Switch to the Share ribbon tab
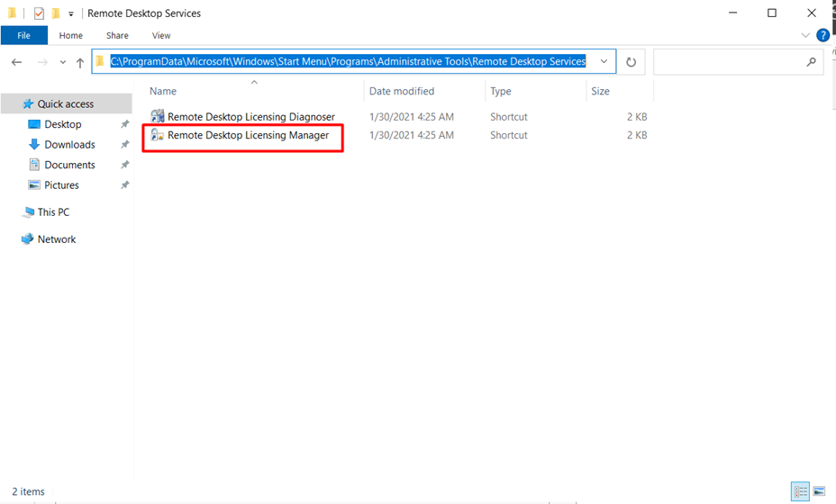The width and height of the screenshot is (836, 504). pyautogui.click(x=117, y=36)
